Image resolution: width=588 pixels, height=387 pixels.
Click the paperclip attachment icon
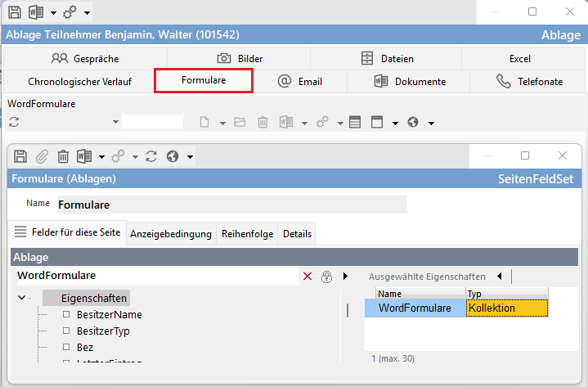pyautogui.click(x=42, y=156)
